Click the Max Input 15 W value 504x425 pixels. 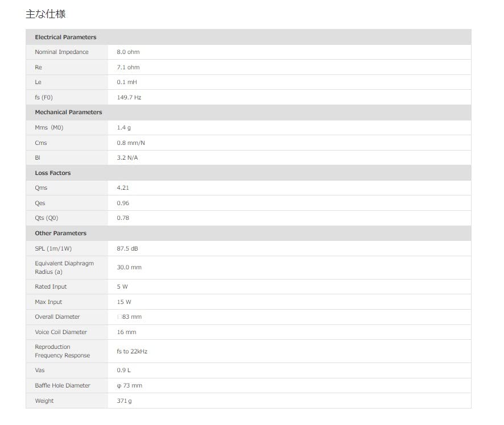[x=124, y=302]
